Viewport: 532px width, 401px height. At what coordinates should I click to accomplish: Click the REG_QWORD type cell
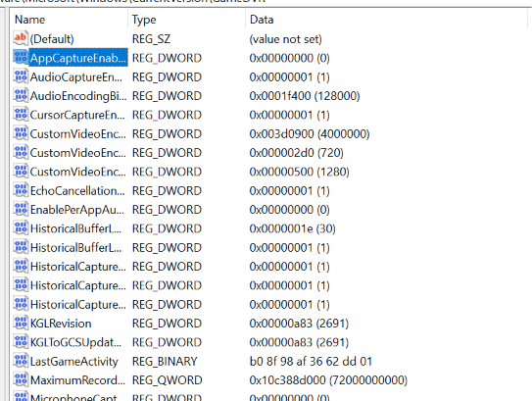(168, 380)
